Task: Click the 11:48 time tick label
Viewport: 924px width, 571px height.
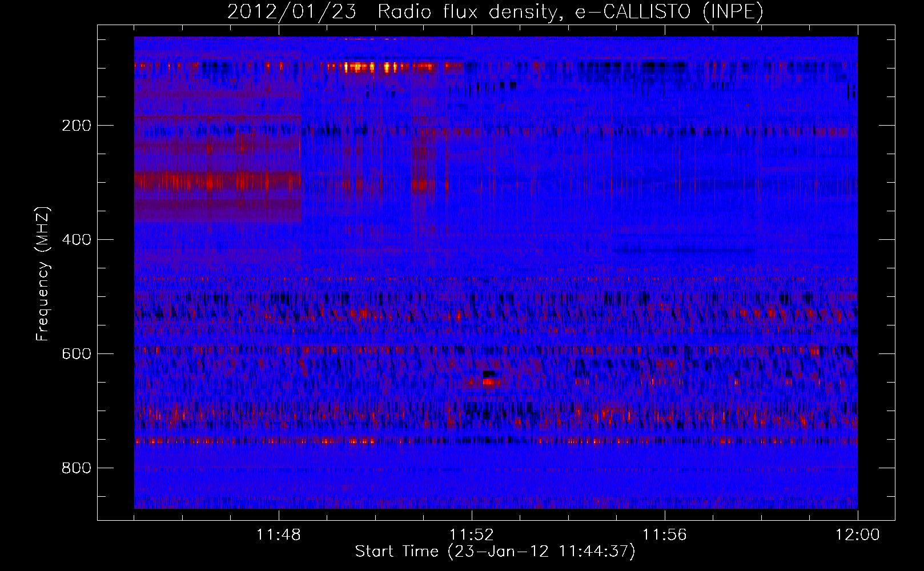Action: [279, 535]
